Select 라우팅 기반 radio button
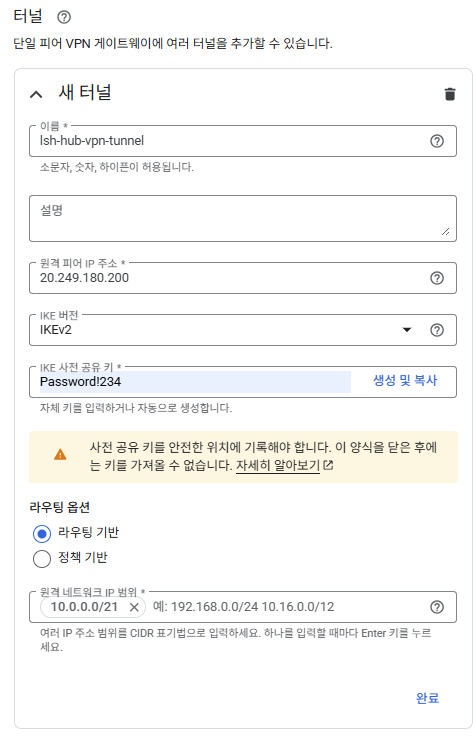473x737 pixels. (42, 533)
